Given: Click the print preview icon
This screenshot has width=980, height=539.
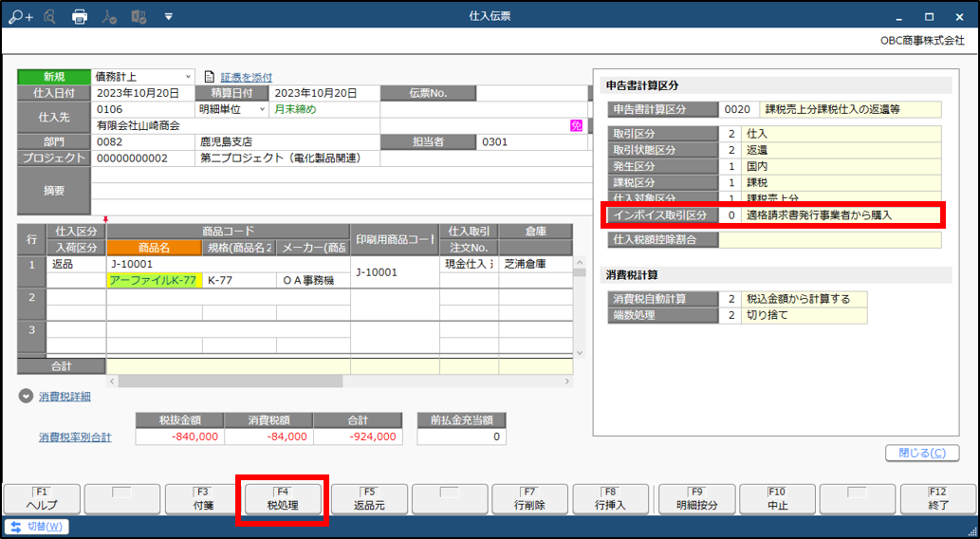Looking at the screenshot, I should (x=50, y=17).
